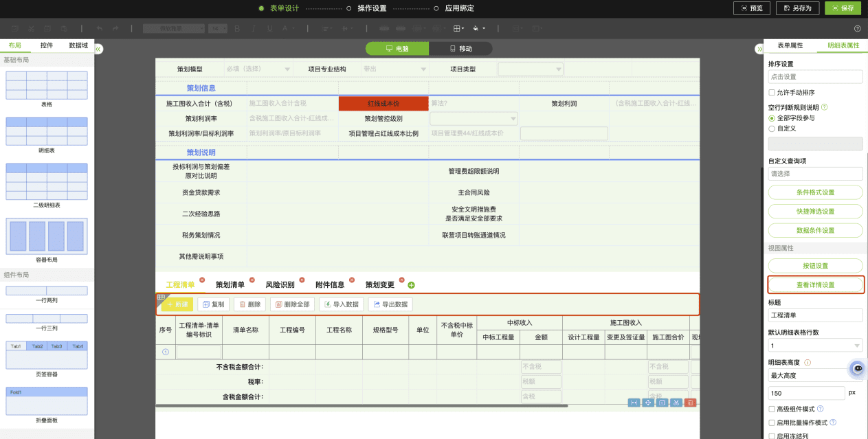868x439 pixels.
Task: Switch to the 数据域 tab
Action: click(78, 45)
